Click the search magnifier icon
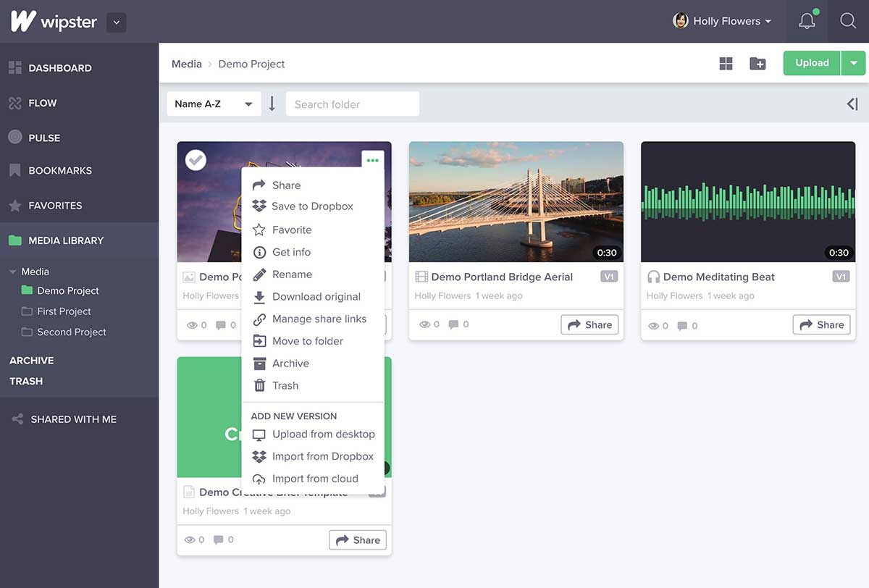 848,21
